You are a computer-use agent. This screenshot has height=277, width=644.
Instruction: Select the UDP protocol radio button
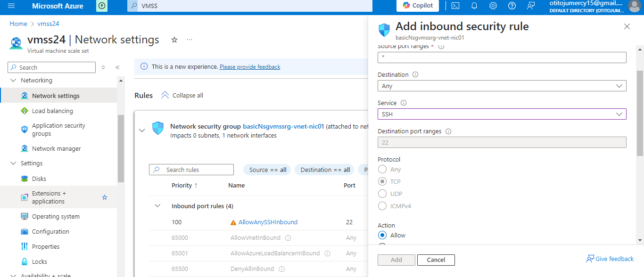(382, 194)
